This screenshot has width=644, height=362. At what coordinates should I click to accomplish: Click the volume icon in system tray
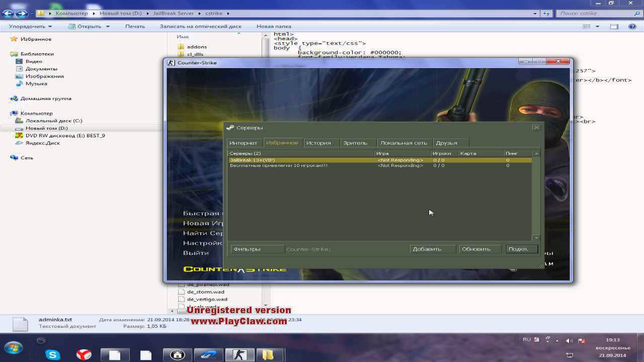point(570,340)
